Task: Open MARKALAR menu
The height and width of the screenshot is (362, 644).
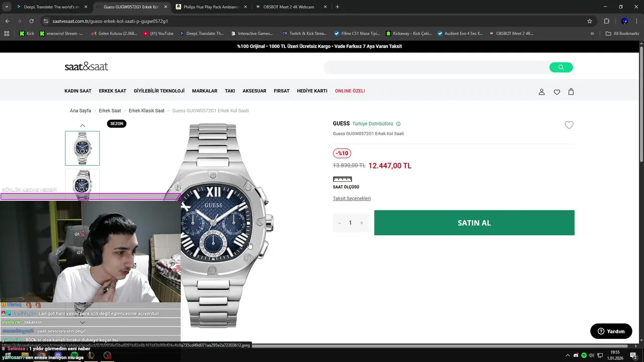Action: (x=205, y=91)
